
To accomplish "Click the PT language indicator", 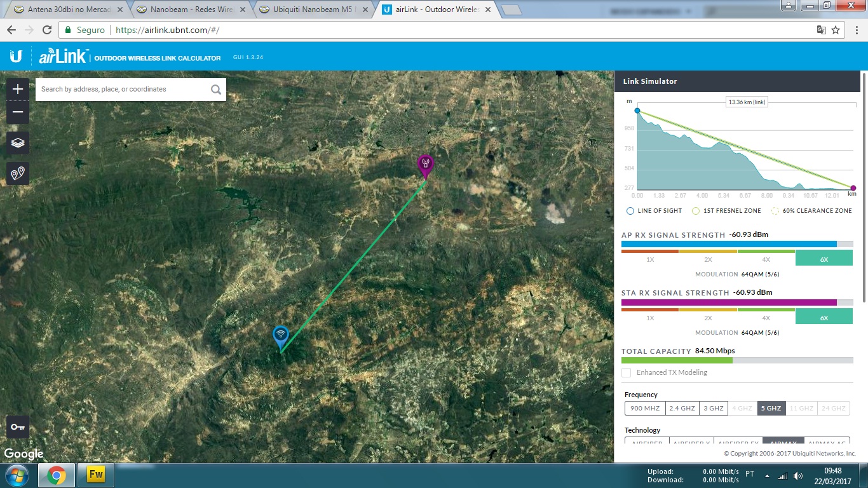I will [x=750, y=474].
